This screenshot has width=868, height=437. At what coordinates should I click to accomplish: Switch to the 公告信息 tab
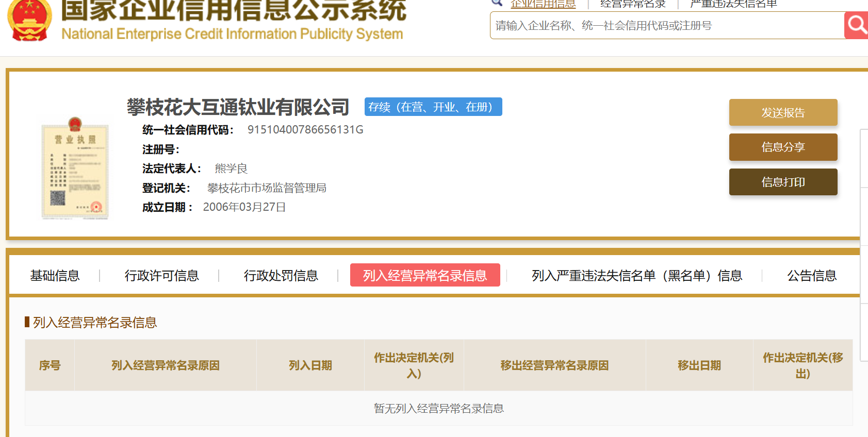812,276
